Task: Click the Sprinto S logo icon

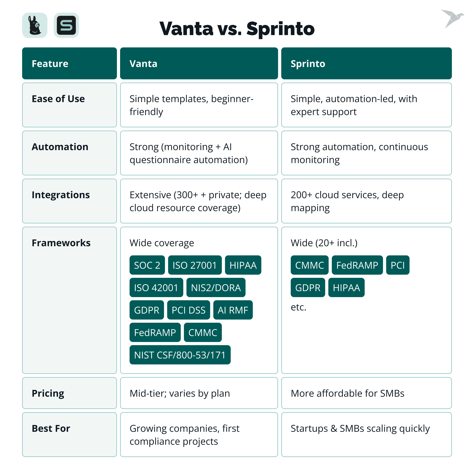Action: (66, 25)
